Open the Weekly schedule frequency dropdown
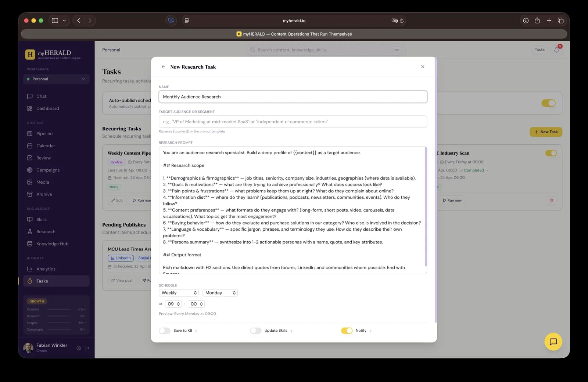This screenshot has height=382, width=588. tap(179, 293)
